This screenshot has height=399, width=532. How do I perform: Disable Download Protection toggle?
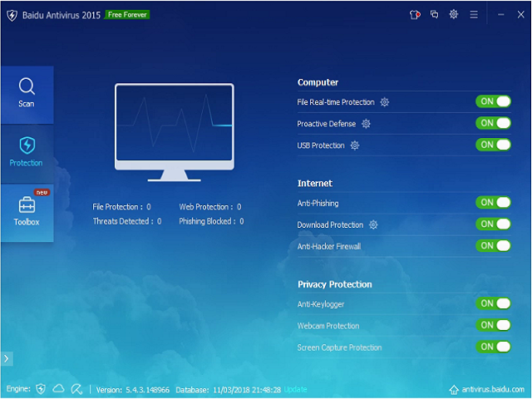point(493,224)
